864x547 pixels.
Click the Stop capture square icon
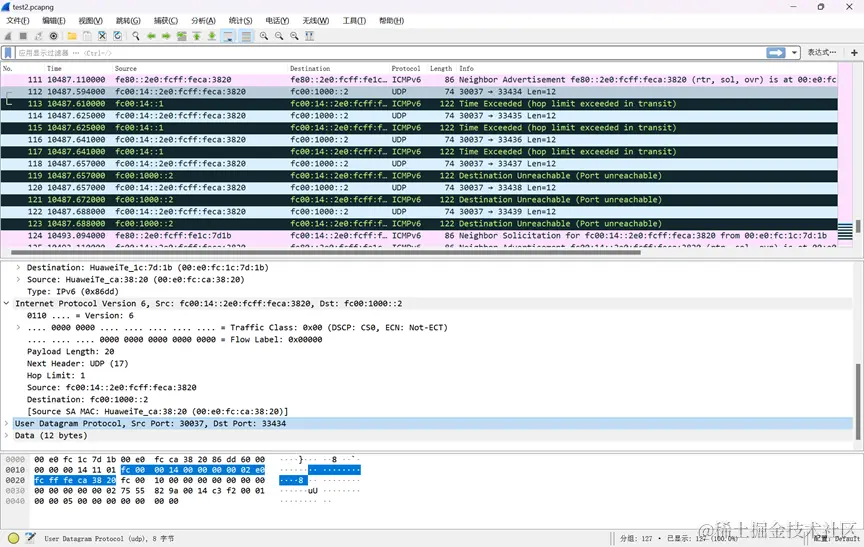tap(23, 36)
